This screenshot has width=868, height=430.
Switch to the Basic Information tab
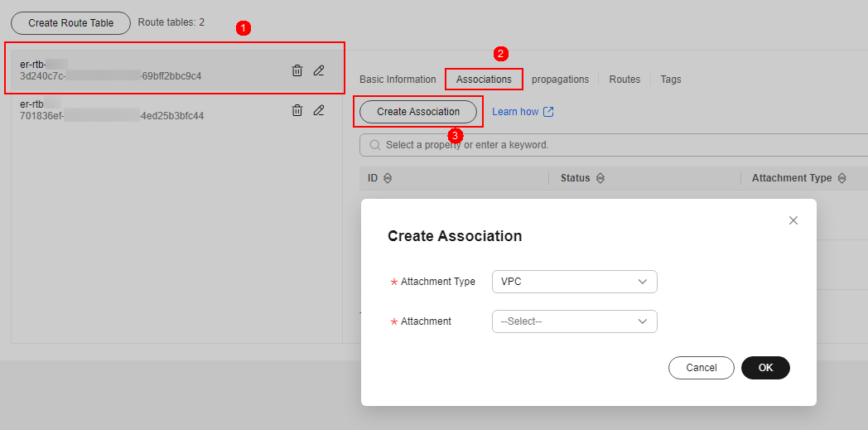point(398,80)
